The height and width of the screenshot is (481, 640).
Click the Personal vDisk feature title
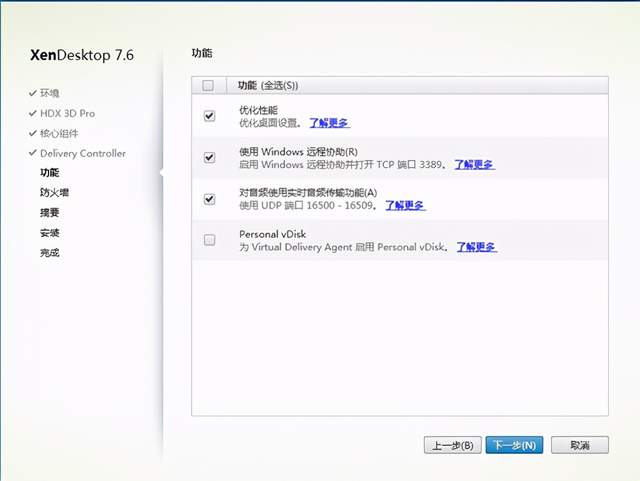(273, 234)
